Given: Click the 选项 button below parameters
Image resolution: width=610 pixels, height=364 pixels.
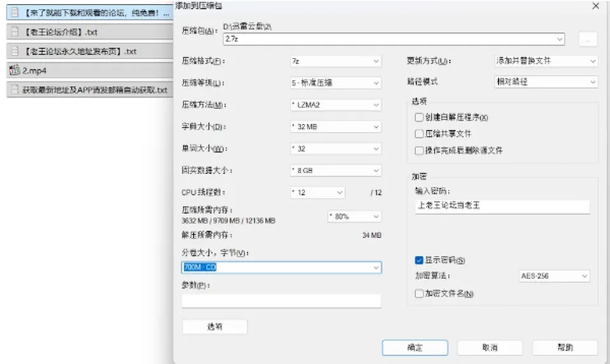Looking at the screenshot, I should tap(215, 327).
